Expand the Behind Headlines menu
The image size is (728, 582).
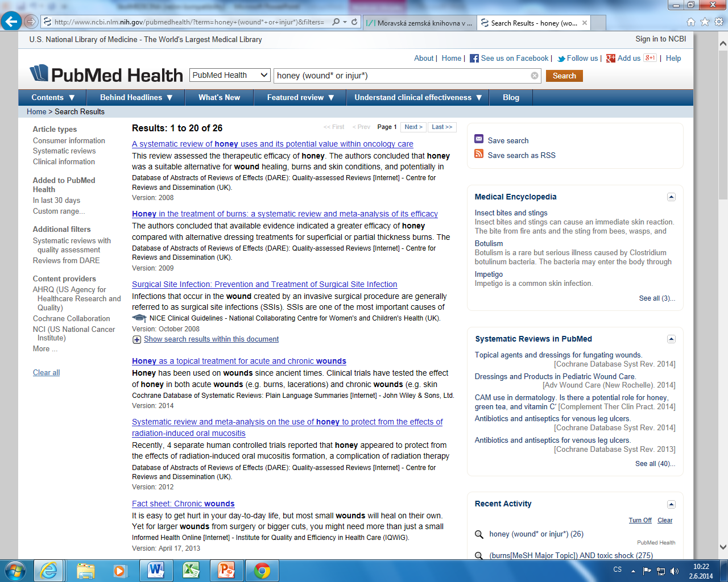tap(136, 98)
